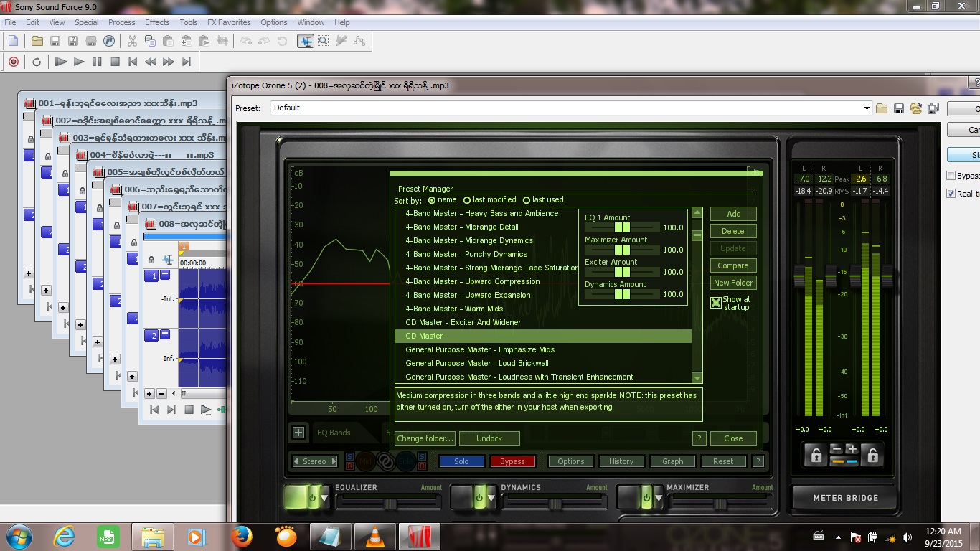980x551 pixels.
Task: Click the blue Solo button
Action: [461, 461]
